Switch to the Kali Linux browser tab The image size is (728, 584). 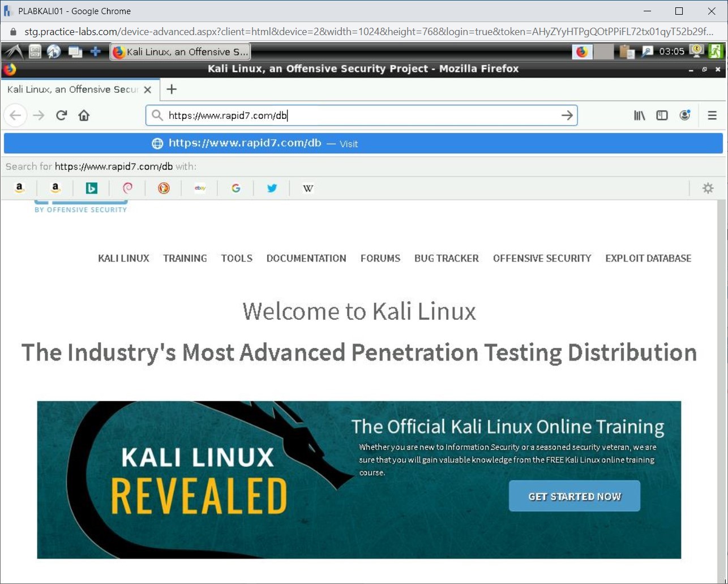tap(74, 89)
